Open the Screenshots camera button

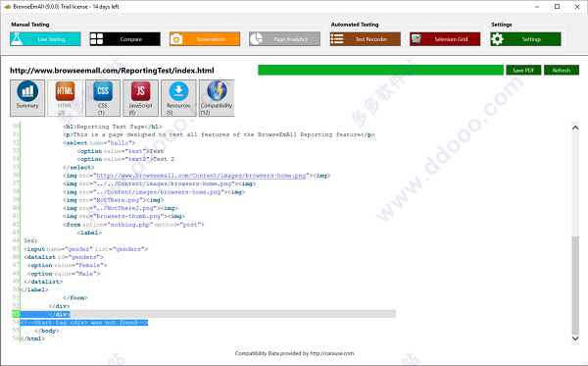(205, 39)
